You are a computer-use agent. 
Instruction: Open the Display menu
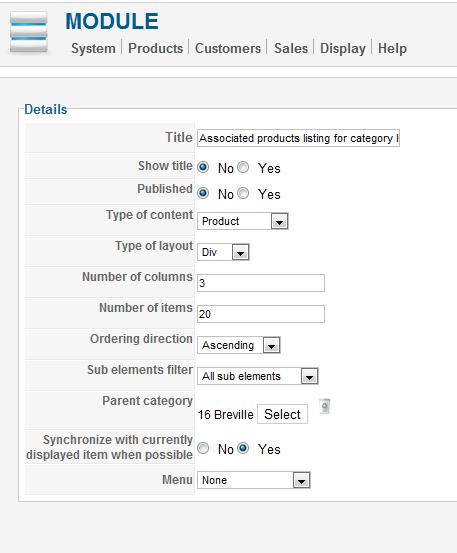342,48
